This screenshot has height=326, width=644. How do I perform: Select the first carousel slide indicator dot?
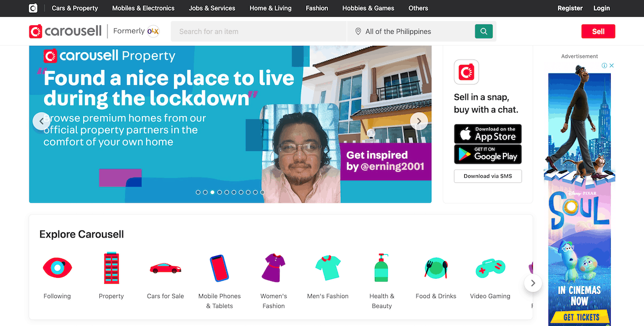(x=198, y=192)
